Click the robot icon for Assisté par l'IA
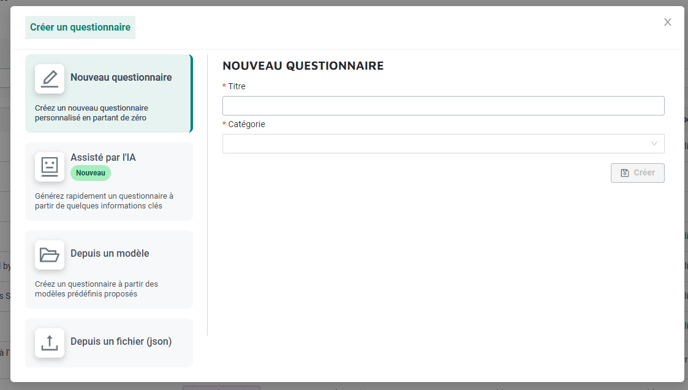The image size is (688, 390). (50, 167)
